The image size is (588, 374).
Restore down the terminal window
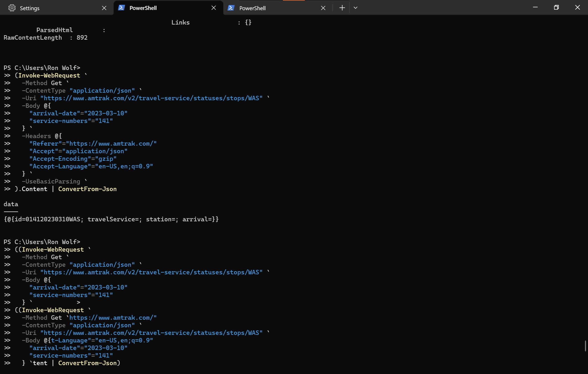[556, 8]
